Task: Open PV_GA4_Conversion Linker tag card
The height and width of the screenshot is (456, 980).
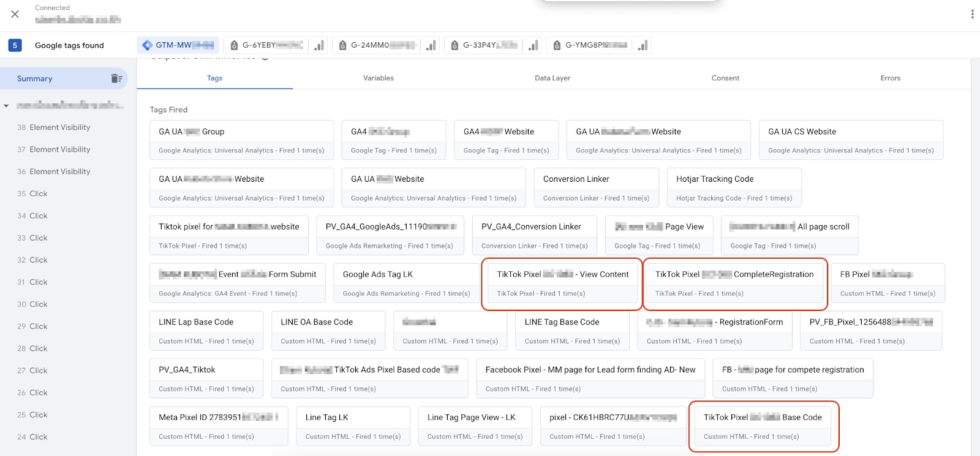Action: 534,236
